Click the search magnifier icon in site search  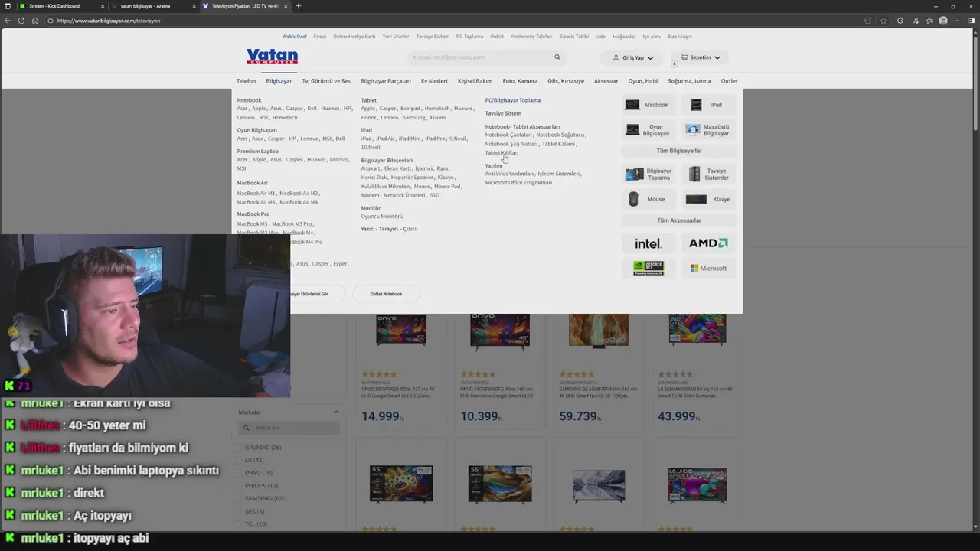click(x=557, y=57)
